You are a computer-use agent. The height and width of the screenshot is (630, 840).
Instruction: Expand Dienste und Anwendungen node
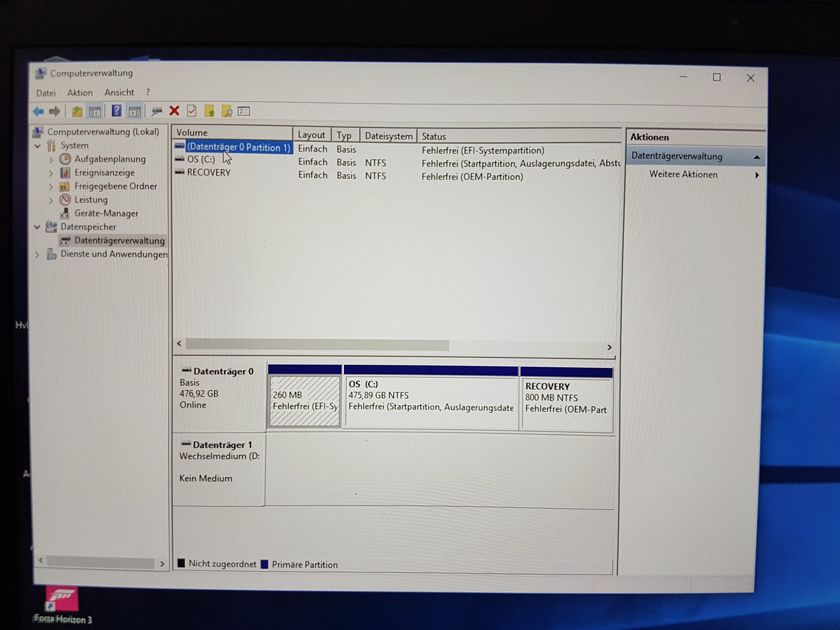pyautogui.click(x=37, y=254)
